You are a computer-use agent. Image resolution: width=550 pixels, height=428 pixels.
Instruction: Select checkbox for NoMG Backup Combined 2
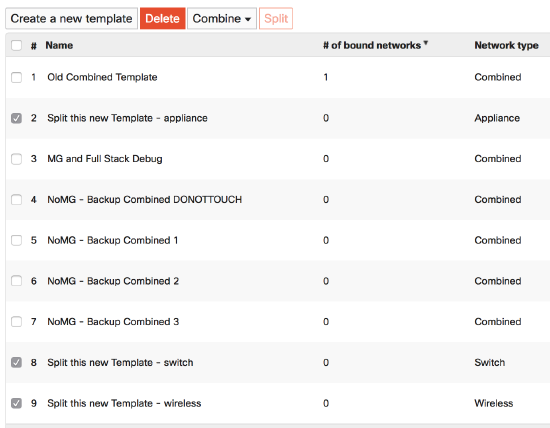(16, 281)
